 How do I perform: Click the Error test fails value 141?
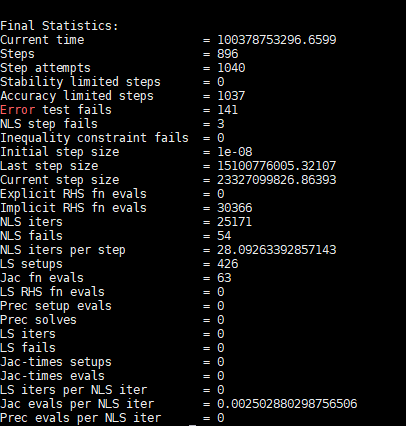coord(228,110)
